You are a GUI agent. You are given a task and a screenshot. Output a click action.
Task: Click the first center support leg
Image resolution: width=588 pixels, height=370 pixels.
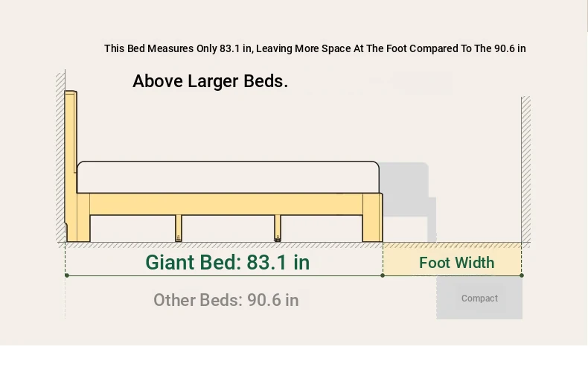pyautogui.click(x=179, y=228)
